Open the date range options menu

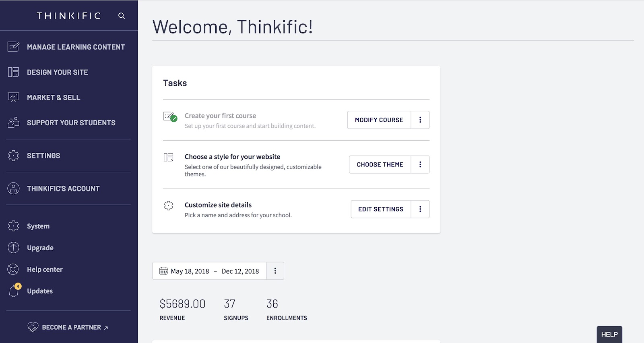point(275,271)
